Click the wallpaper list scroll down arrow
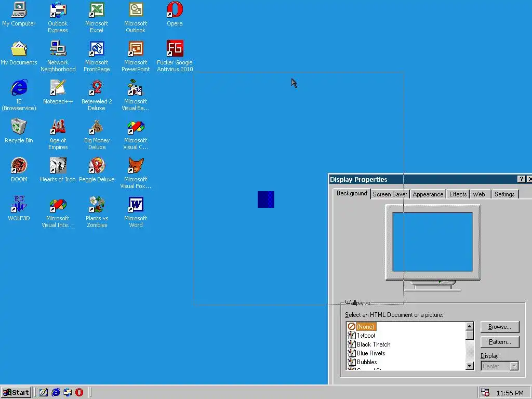The width and height of the screenshot is (532, 399). (x=470, y=365)
